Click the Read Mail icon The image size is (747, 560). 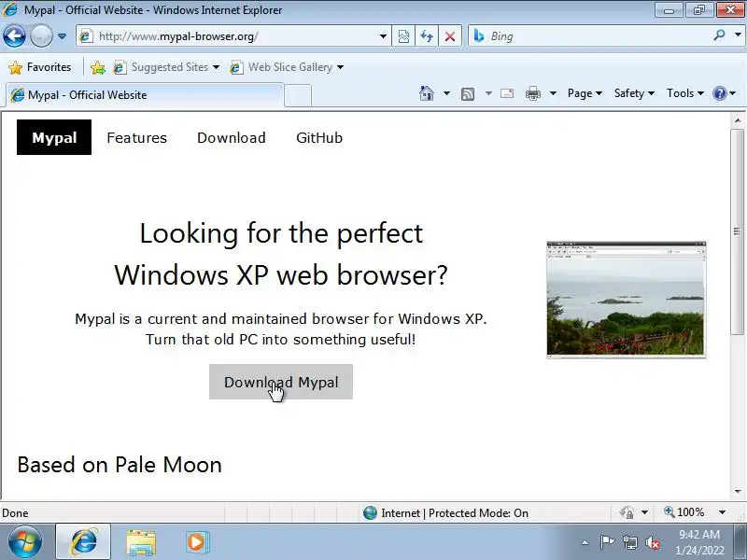coord(507,93)
